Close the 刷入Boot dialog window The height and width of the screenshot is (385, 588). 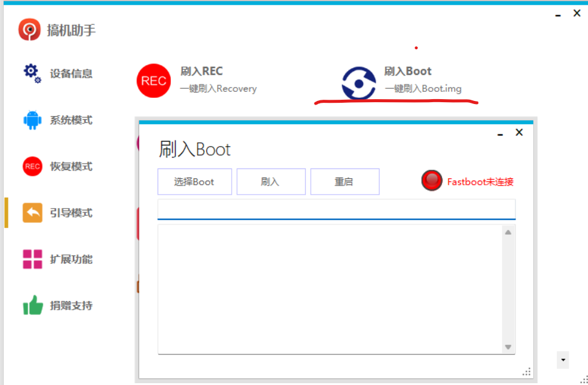point(519,133)
